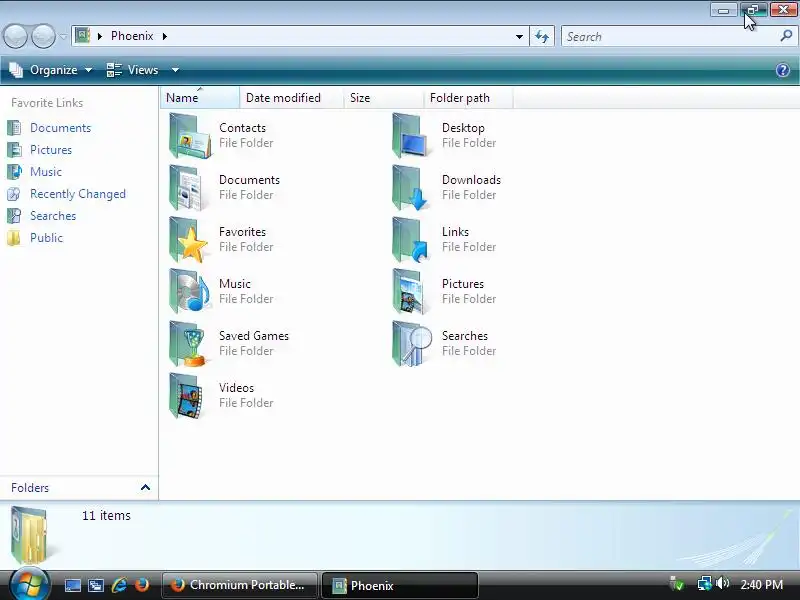Screen dimensions: 800x600
Task: Select the Saved Games trophy folder icon
Action: tap(189, 344)
